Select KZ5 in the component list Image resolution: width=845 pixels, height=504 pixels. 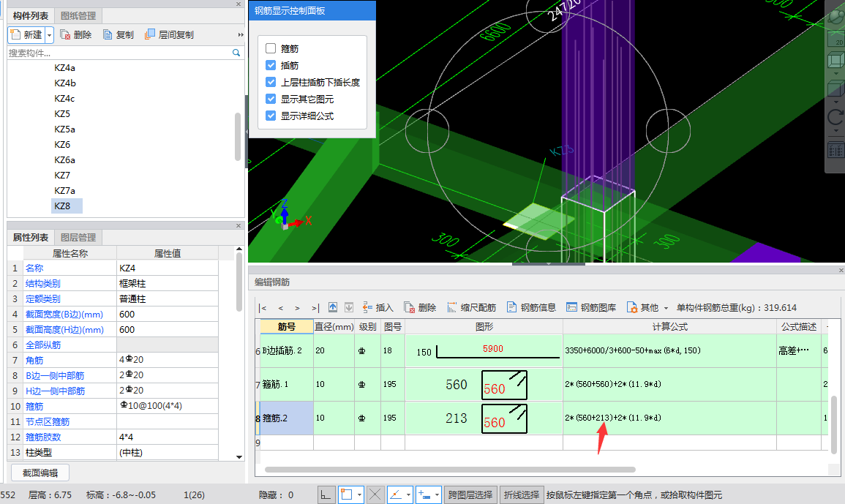pyautogui.click(x=62, y=113)
